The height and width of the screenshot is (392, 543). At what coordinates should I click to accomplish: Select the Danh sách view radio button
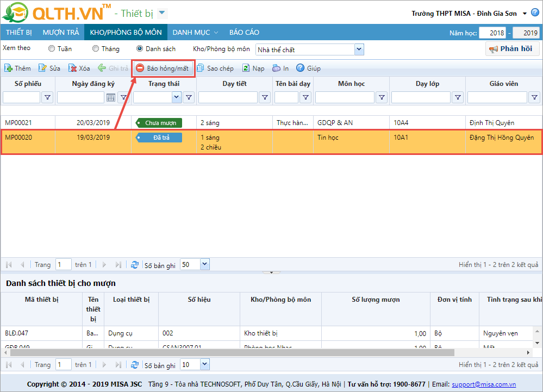point(140,48)
